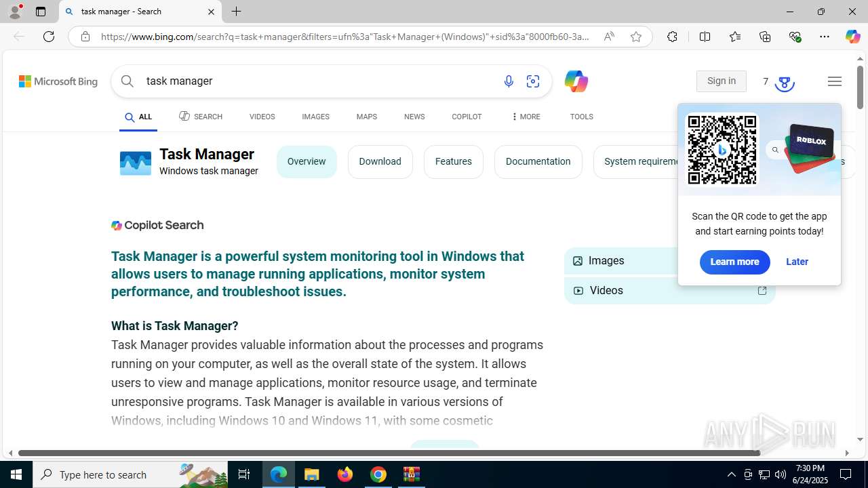
Task: Open Collections in toolbar
Action: (x=765, y=37)
